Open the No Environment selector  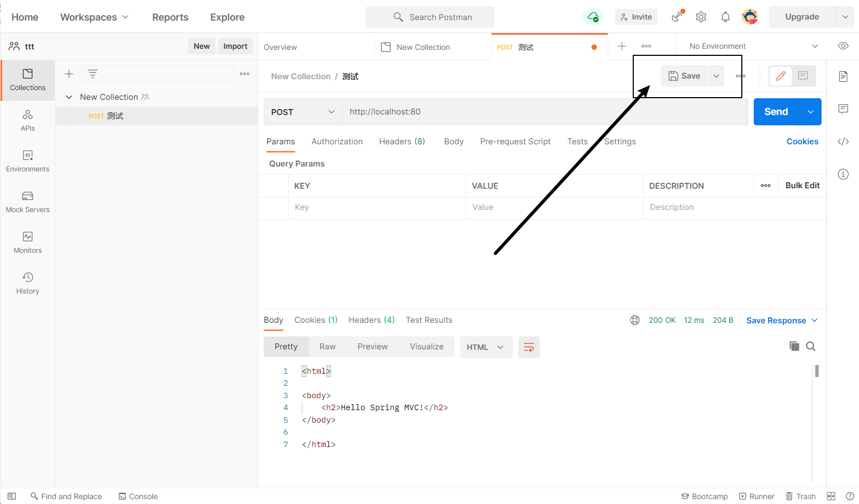coord(754,46)
